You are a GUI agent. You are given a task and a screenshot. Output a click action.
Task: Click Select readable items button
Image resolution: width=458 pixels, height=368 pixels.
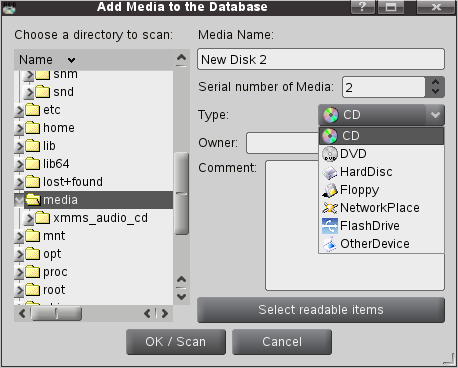[321, 310]
